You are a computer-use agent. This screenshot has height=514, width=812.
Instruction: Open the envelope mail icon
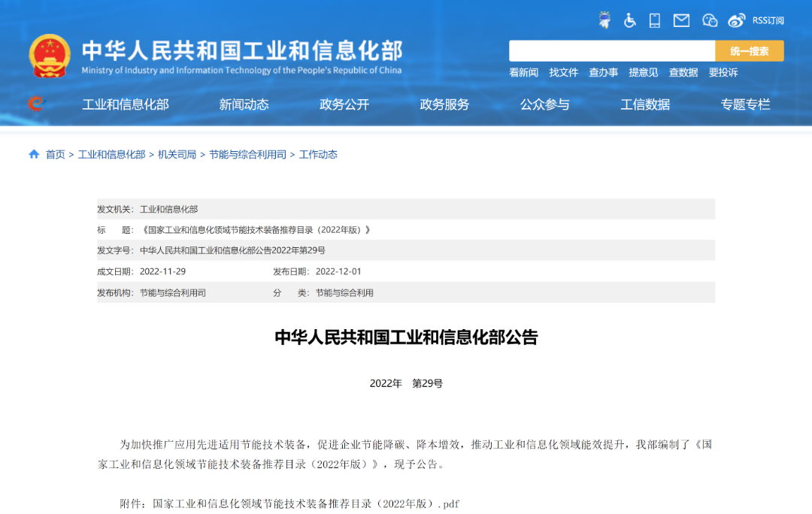pos(681,20)
